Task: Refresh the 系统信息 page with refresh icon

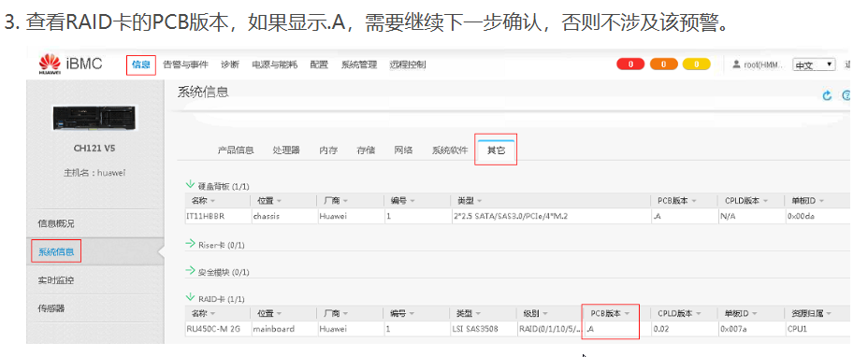Action: tap(827, 95)
